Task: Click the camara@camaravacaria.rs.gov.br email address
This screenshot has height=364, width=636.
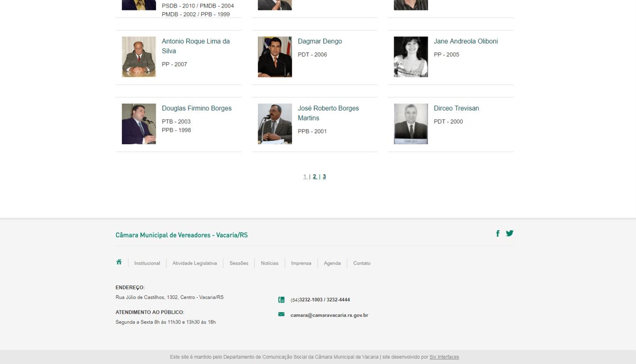Action: click(x=329, y=315)
